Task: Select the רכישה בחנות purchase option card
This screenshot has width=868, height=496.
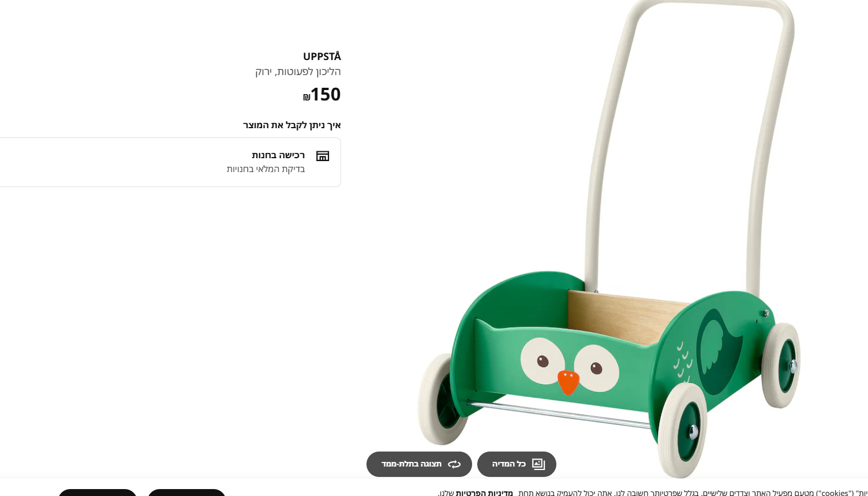Action: [170, 162]
